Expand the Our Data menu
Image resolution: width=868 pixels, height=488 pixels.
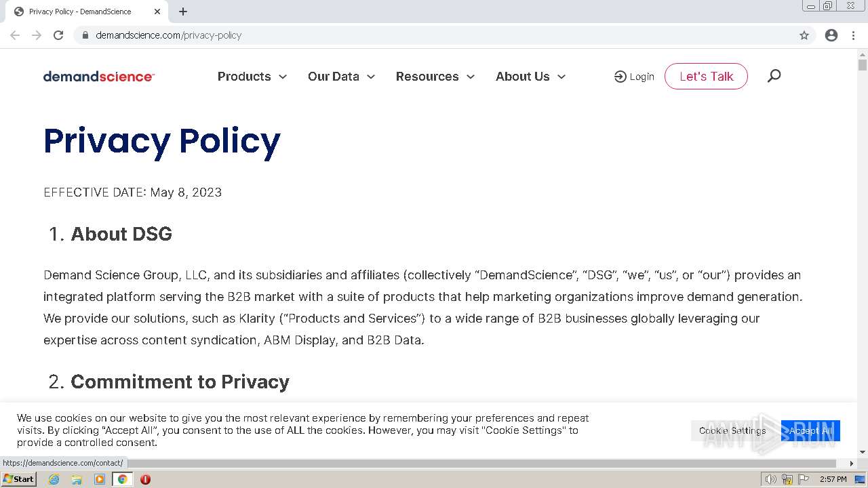click(341, 77)
